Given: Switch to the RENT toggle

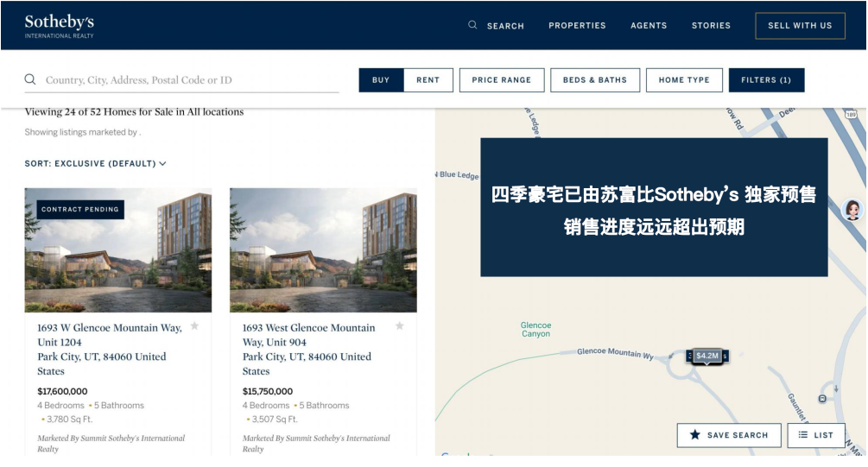Looking at the screenshot, I should [428, 80].
